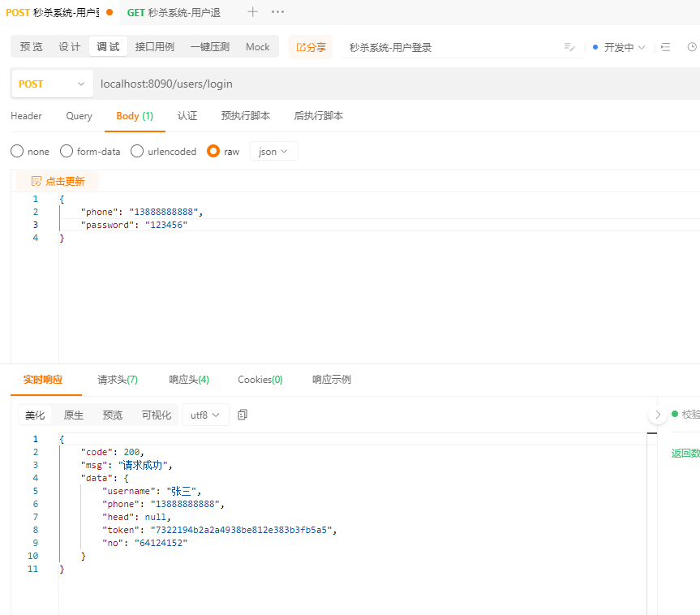The image size is (700, 615).
Task: Select the 调试 tab
Action: click(x=108, y=47)
